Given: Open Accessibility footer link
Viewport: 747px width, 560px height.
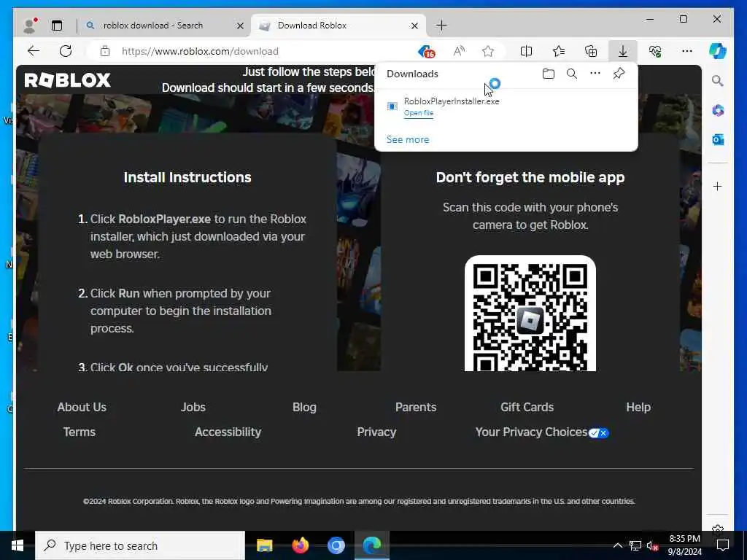Looking at the screenshot, I should click(x=228, y=432).
